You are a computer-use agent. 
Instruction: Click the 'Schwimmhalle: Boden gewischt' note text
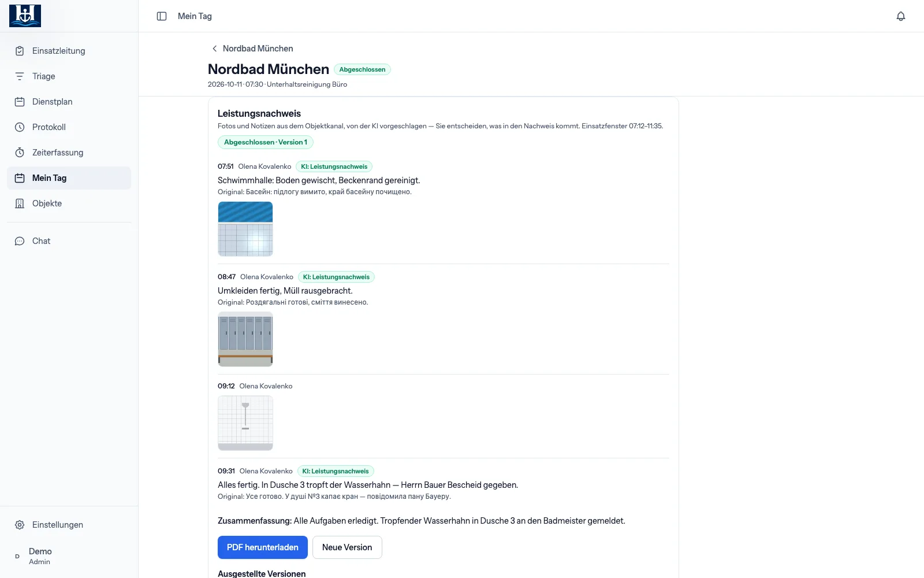tap(319, 180)
